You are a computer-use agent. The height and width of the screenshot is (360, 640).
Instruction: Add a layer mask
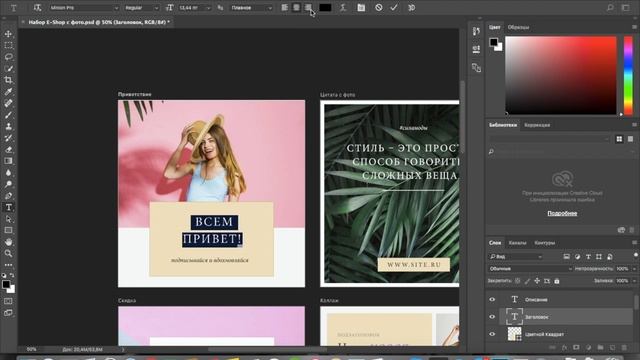point(576,348)
